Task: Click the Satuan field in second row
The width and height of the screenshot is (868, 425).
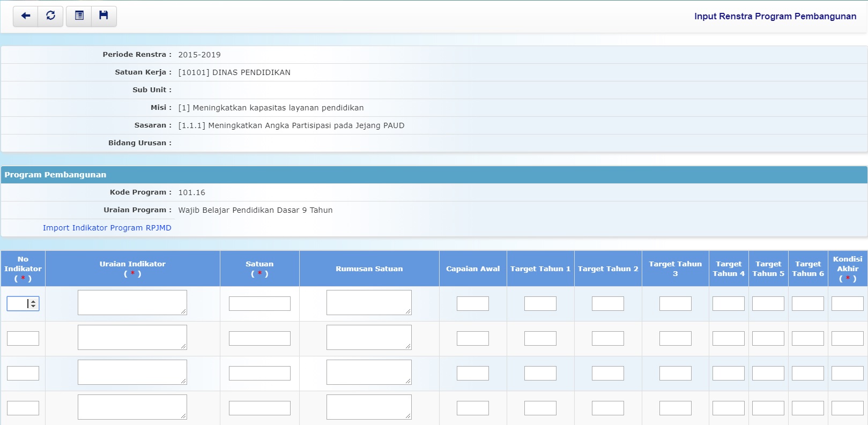Action: point(259,338)
